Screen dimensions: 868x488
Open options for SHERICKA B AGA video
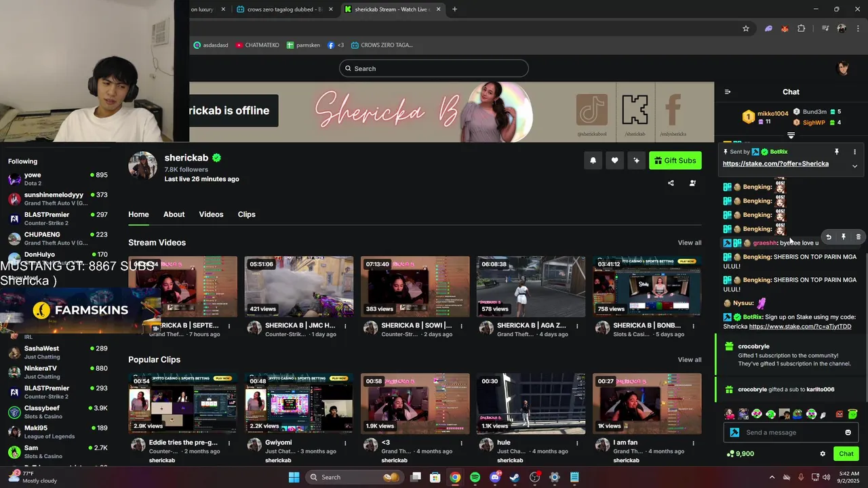(x=577, y=326)
